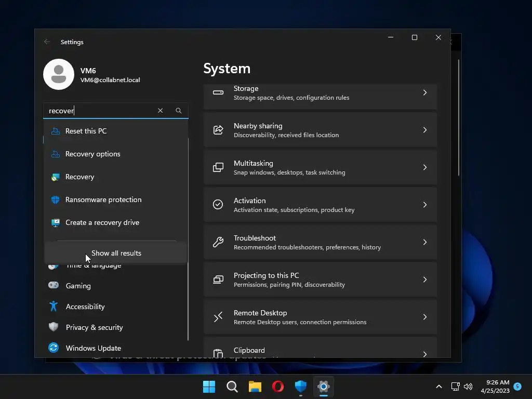
Task: Expand the Remote Desktop chevron
Action: click(425, 317)
